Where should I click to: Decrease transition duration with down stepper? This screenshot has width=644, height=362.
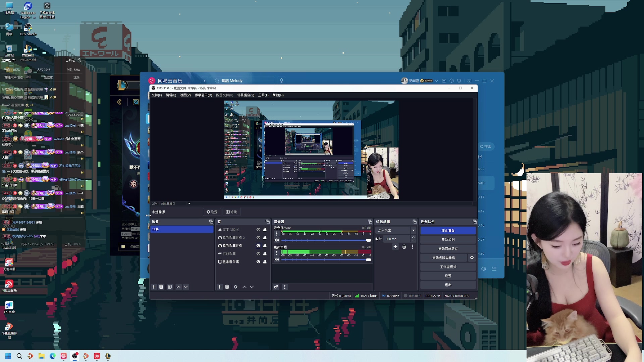pyautogui.click(x=413, y=241)
